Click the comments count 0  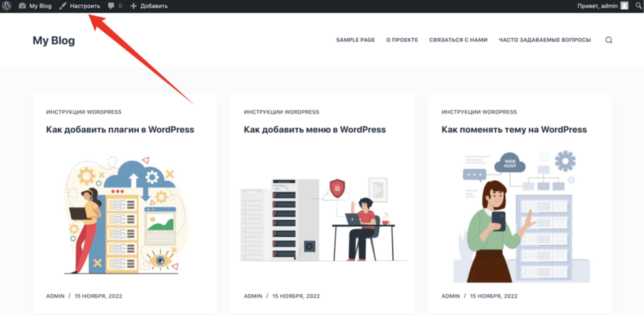coord(120,6)
